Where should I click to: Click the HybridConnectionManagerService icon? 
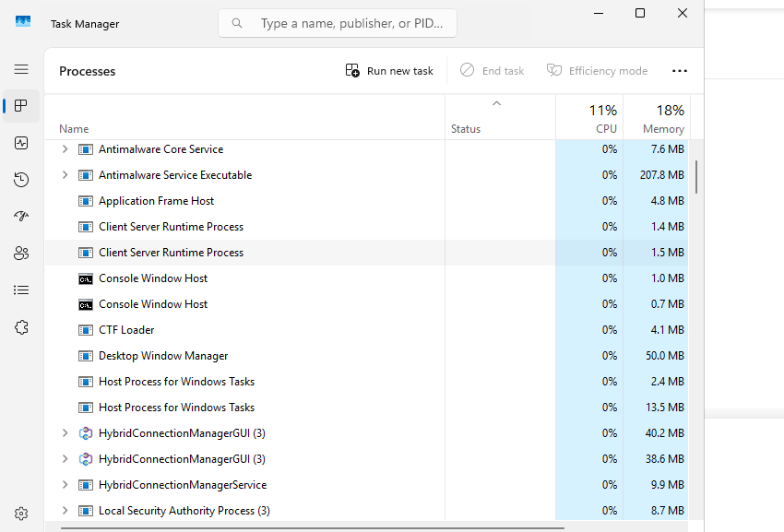(x=86, y=485)
